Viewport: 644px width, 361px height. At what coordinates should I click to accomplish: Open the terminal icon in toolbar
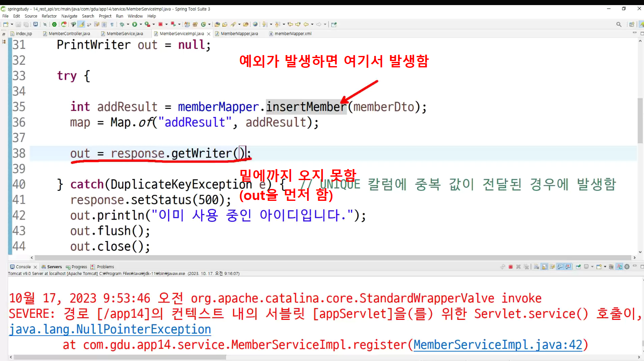click(x=35, y=25)
